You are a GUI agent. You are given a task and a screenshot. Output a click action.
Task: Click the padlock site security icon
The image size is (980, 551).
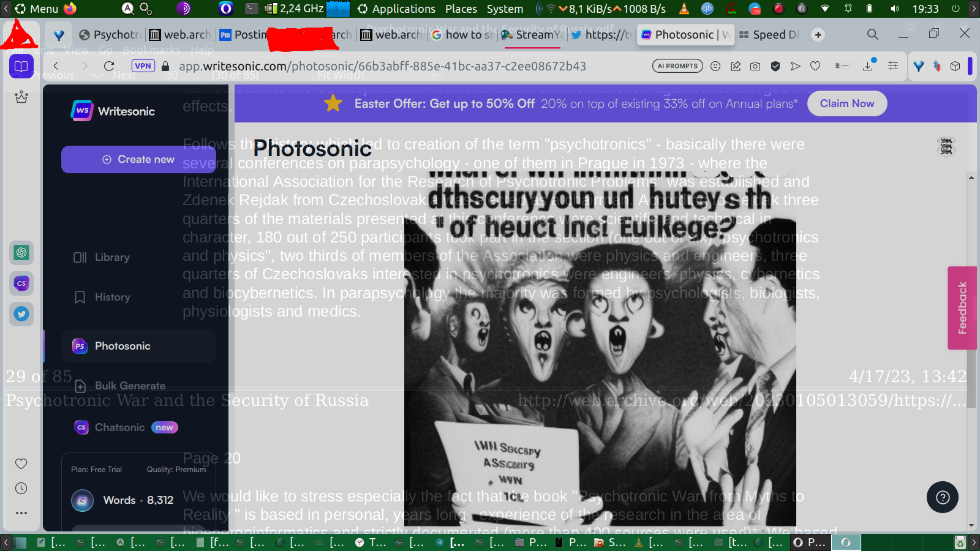pos(165,66)
